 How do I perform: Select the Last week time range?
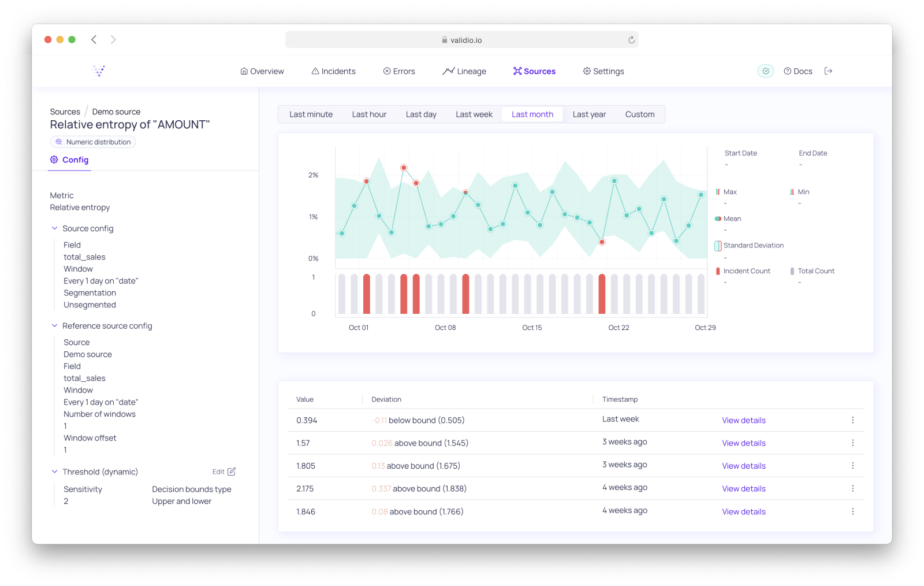tap(474, 114)
